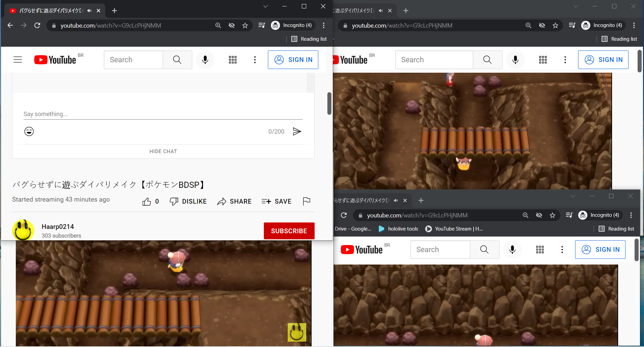Image resolution: width=644 pixels, height=347 pixels.
Task: Mute the tab audio in top-right window
Action: [x=380, y=11]
